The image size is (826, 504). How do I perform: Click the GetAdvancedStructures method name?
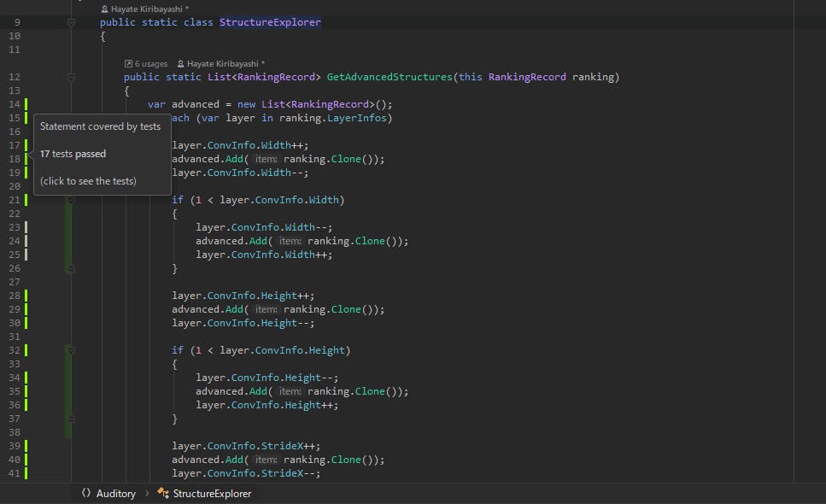[x=390, y=77]
